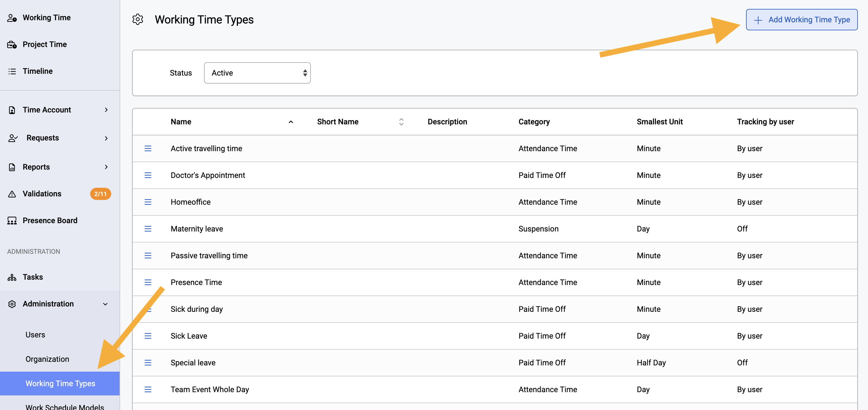Image resolution: width=868 pixels, height=410 pixels.
Task: Select Working Time Types sidebar item
Action: [60, 383]
